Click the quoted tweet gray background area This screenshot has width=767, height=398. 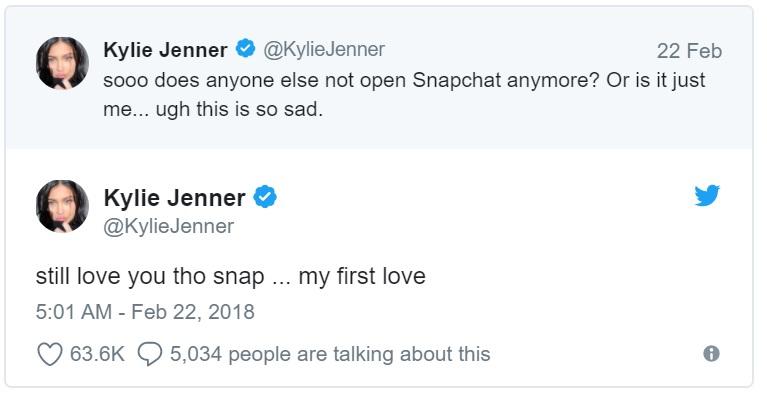click(x=379, y=78)
